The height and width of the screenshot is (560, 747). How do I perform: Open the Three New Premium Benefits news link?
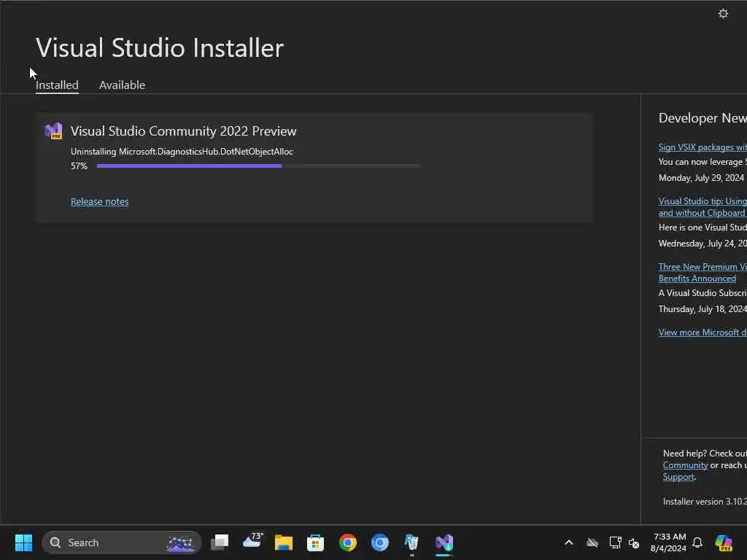click(703, 273)
